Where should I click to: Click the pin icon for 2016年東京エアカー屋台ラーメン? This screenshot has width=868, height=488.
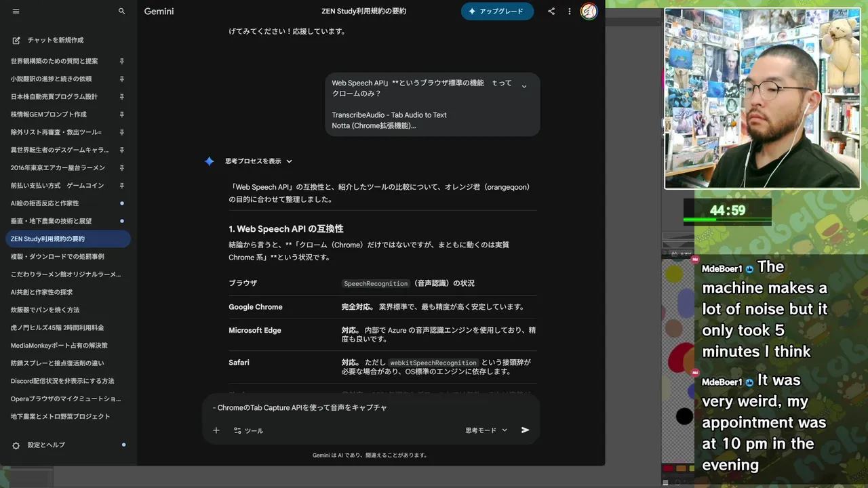point(122,167)
